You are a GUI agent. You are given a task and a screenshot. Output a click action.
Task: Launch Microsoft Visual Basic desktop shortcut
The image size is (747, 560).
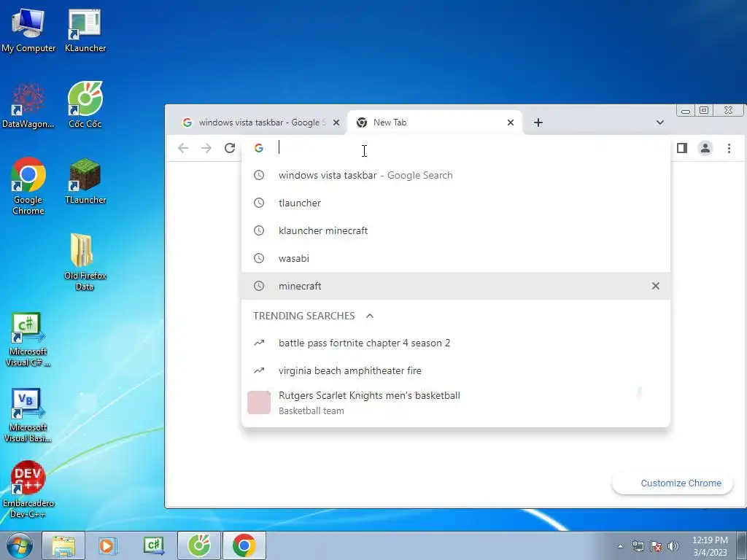(x=28, y=415)
